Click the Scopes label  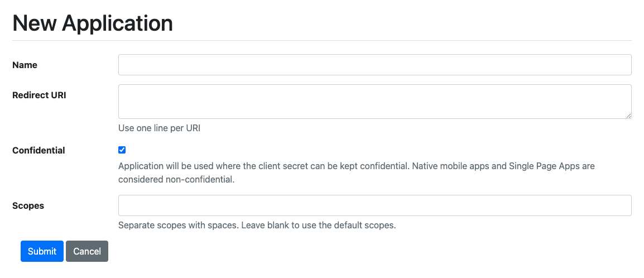[28, 205]
